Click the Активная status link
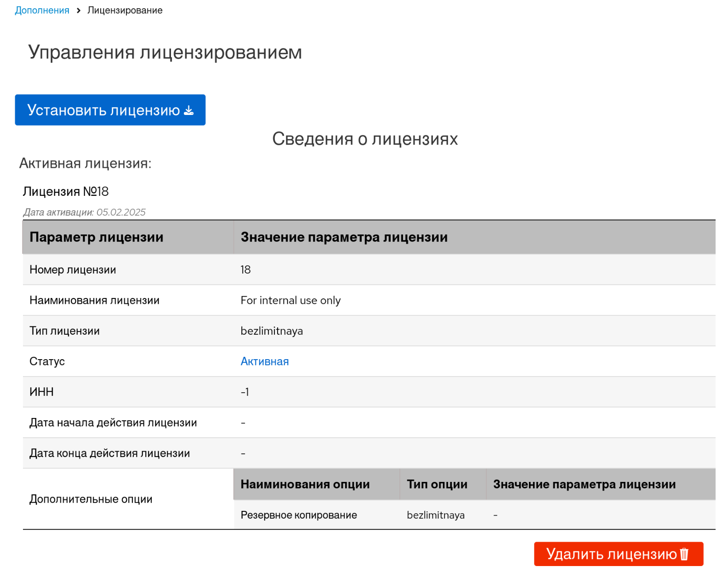This screenshot has height=578, width=728. tap(264, 361)
